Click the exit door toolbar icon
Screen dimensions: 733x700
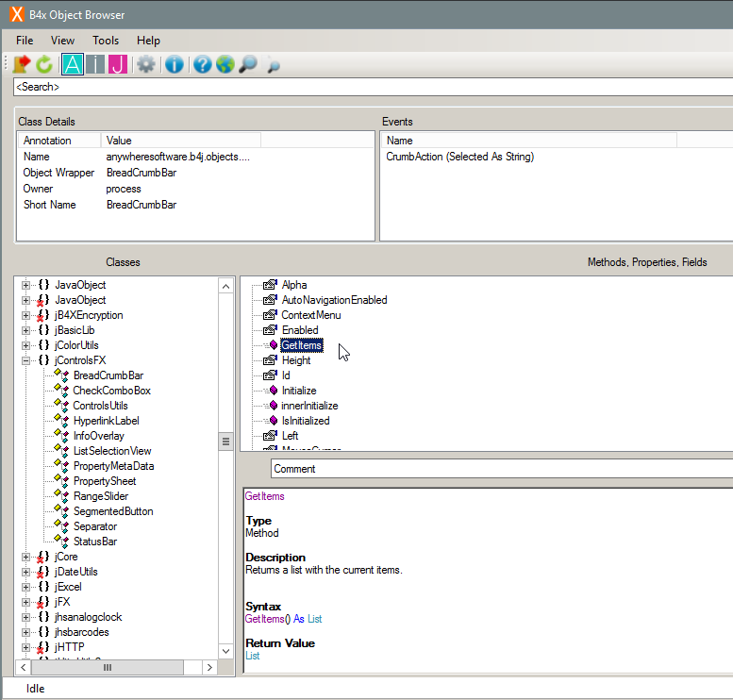(x=22, y=64)
